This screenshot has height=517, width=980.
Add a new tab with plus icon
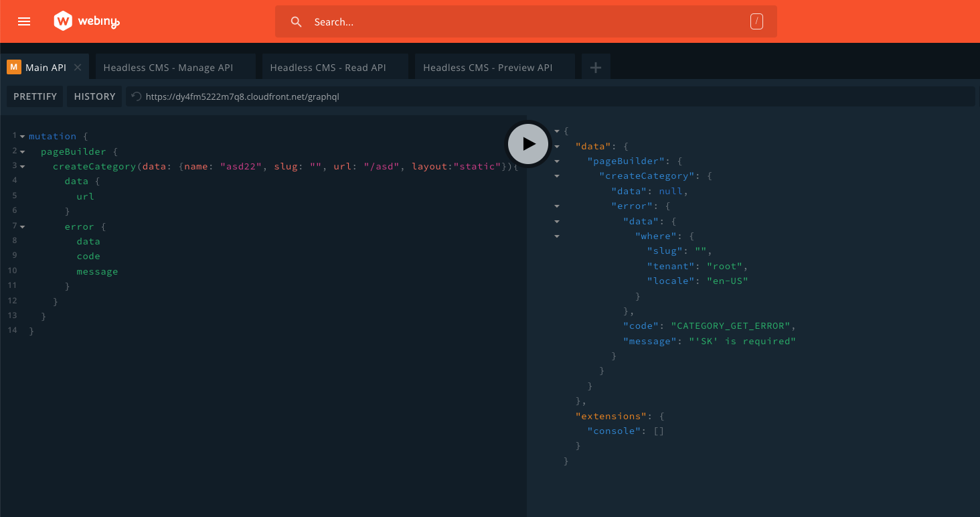[x=596, y=67]
